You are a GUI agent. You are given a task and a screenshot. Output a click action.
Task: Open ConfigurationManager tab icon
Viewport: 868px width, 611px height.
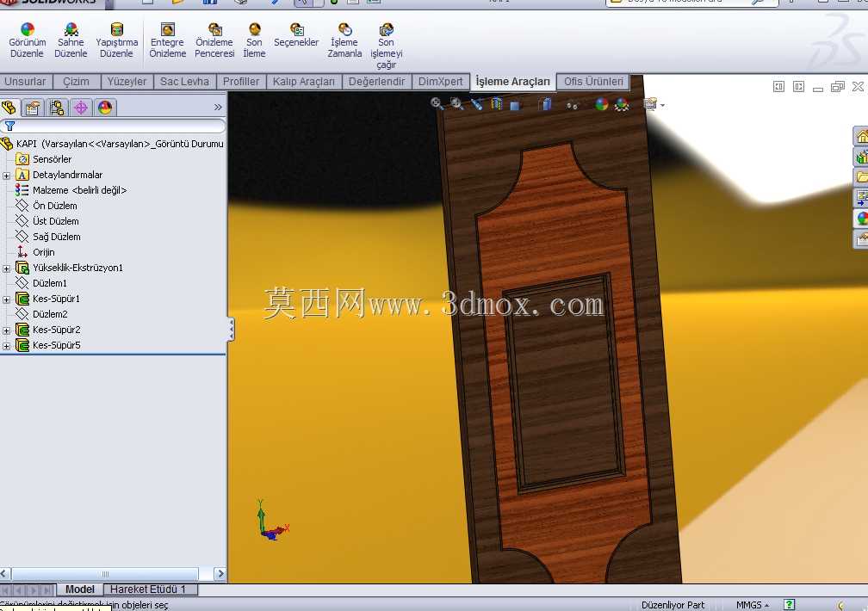[x=57, y=108]
